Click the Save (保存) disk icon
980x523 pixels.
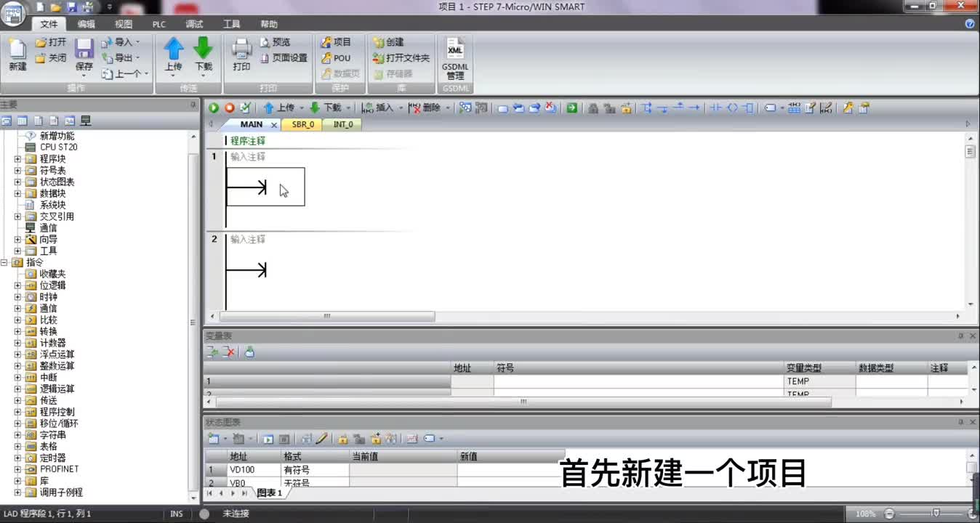pos(84,49)
